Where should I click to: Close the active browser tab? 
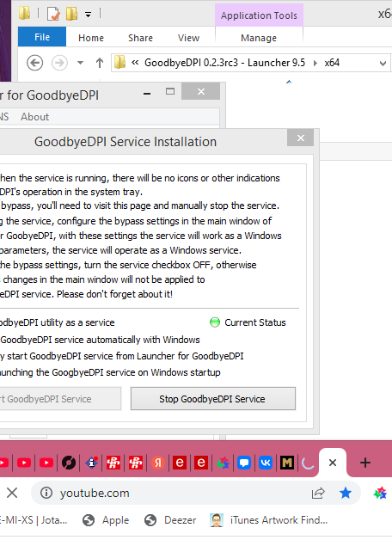tap(333, 463)
